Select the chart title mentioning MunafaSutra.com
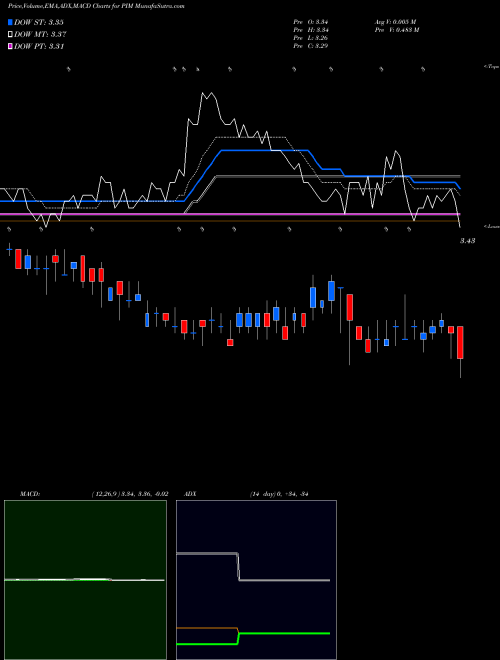 coord(96,6)
